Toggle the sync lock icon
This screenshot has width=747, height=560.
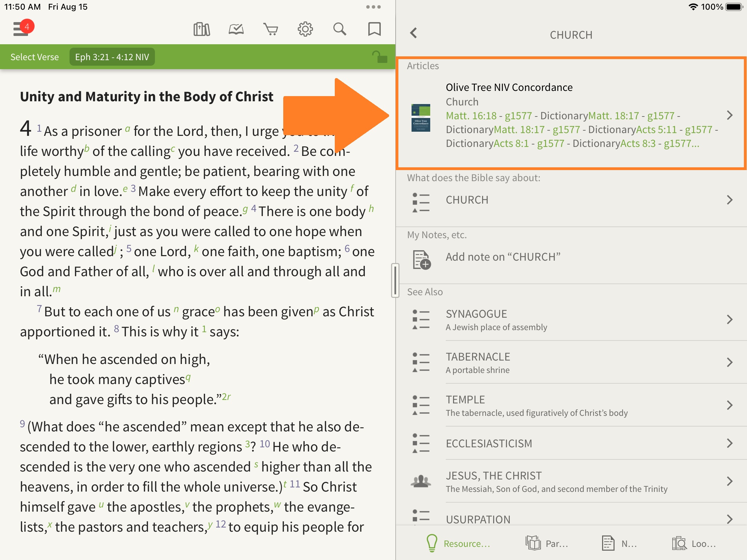(379, 57)
